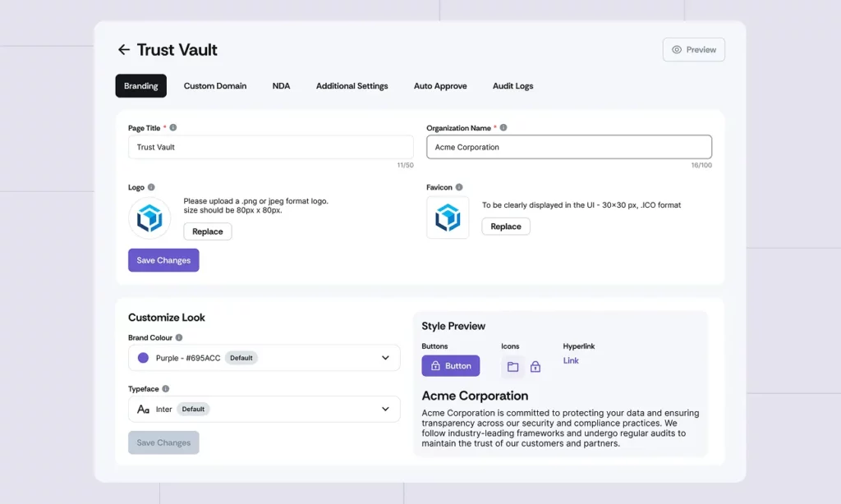Click inside the Organization Name field
Image resolution: width=841 pixels, height=504 pixels.
[568, 147]
